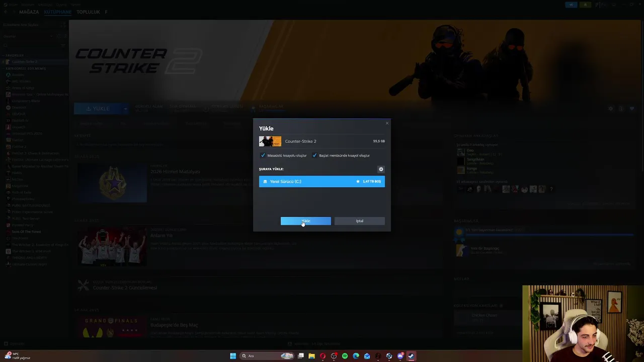644x362 pixels.
Task: Open Counter-Strike 2 Güncellemesi news entry
Action: [x=125, y=288]
